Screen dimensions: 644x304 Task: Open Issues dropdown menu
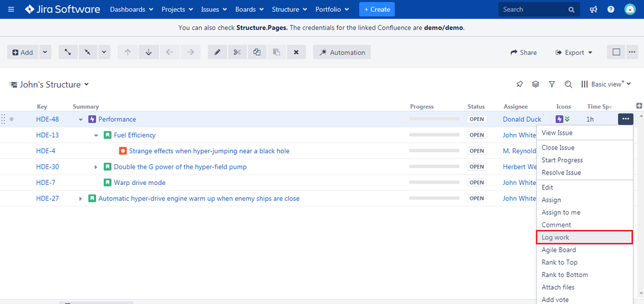[215, 9]
